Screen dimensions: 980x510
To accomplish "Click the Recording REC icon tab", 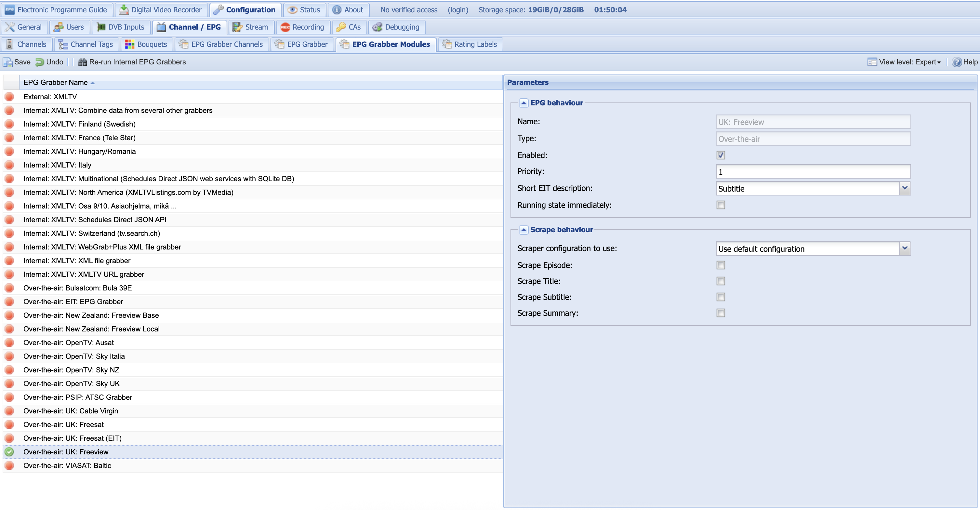I will [x=285, y=27].
